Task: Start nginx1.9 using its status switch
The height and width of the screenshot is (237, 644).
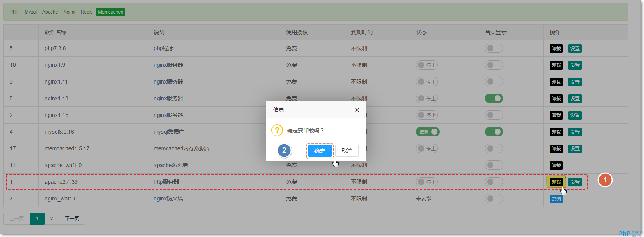Action: [x=427, y=65]
